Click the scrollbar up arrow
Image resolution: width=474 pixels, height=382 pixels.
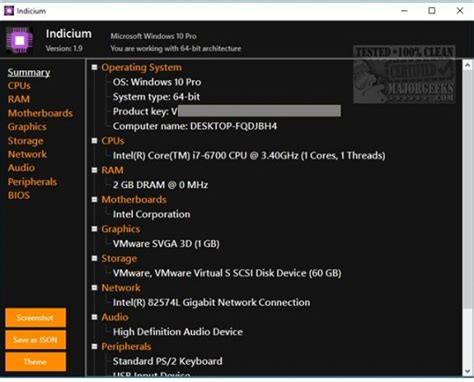point(467,66)
